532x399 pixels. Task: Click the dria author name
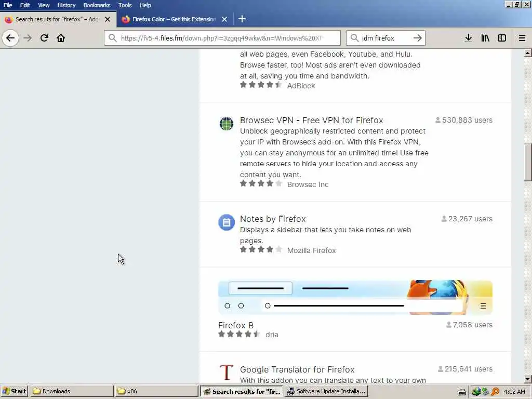click(272, 335)
